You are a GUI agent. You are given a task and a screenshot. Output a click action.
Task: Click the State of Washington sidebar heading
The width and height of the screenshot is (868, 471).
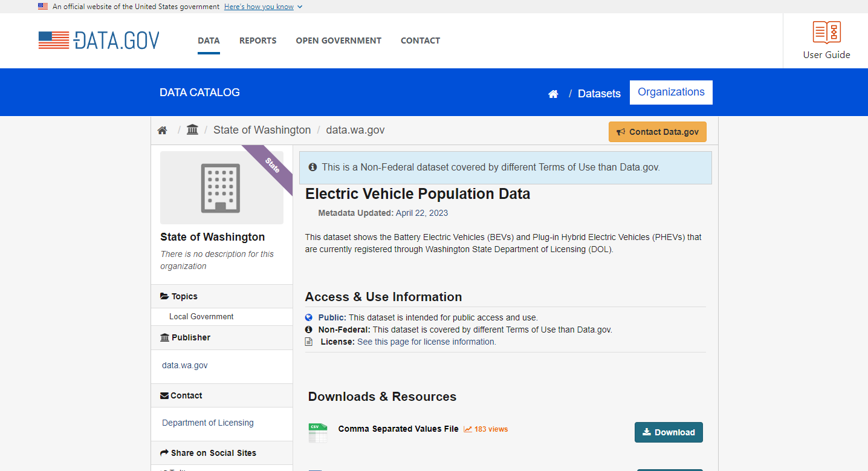pos(212,237)
